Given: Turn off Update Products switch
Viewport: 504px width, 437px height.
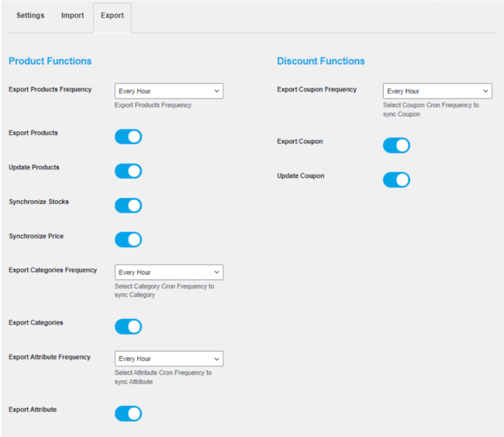Looking at the screenshot, I should click(x=128, y=171).
